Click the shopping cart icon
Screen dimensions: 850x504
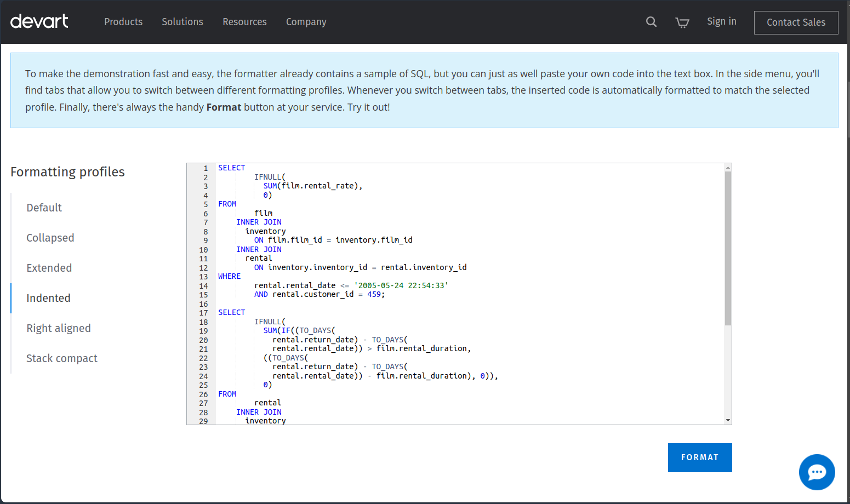tap(682, 22)
